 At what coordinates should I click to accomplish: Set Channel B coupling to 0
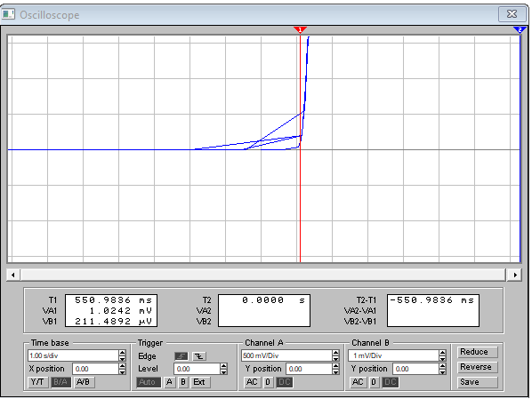pyautogui.click(x=374, y=382)
